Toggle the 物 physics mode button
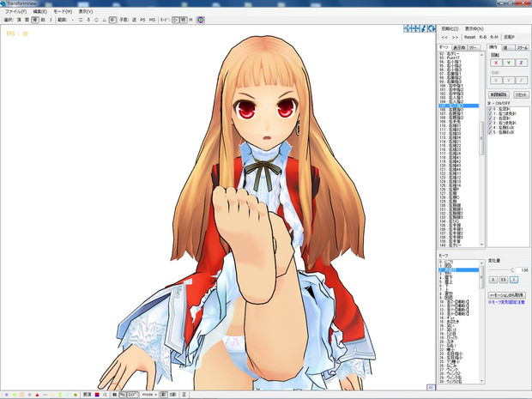Viewport: 532px width, 399px height. tap(184, 20)
